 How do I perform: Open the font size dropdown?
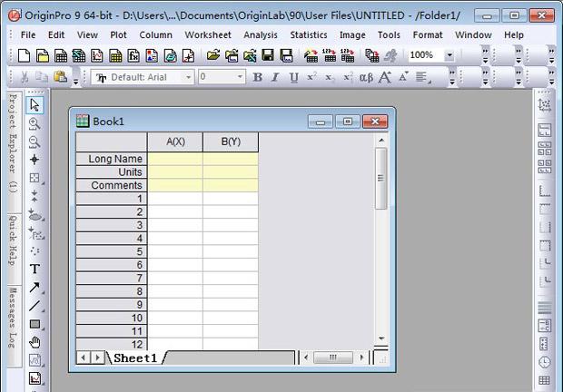222,77
